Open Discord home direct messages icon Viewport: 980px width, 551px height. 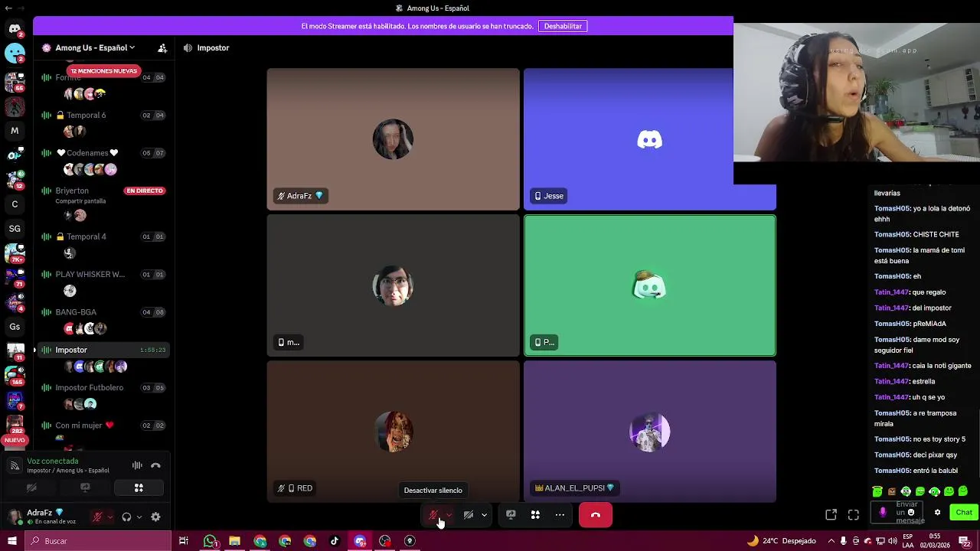click(15, 28)
